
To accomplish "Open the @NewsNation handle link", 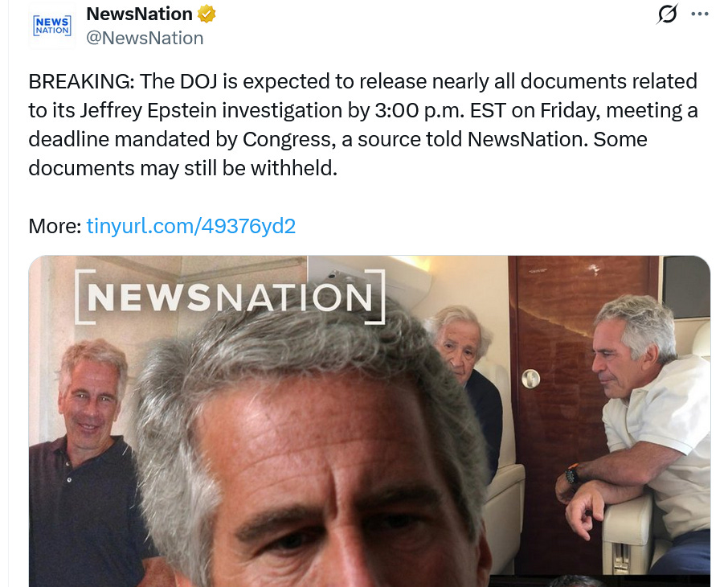I will (x=145, y=38).
